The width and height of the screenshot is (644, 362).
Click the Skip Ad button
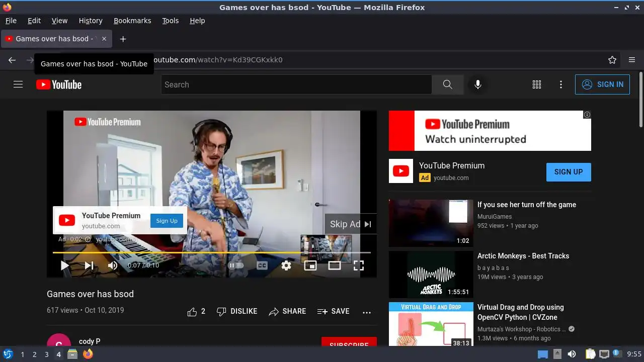[x=351, y=224]
